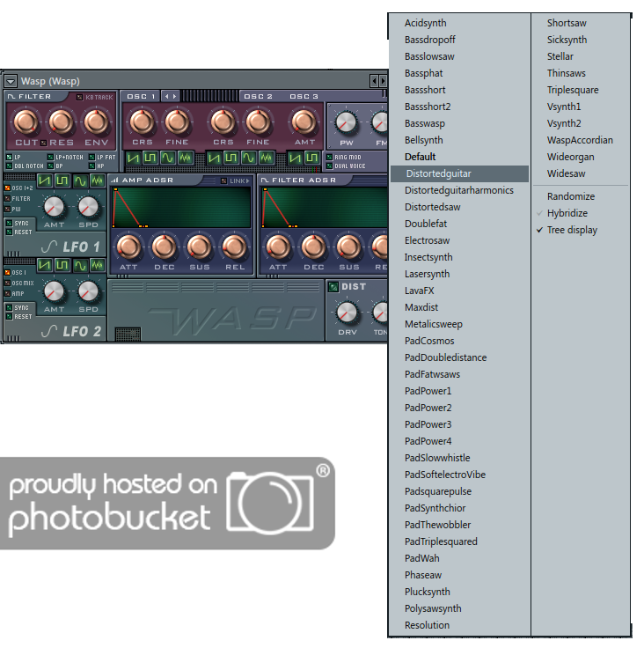Enable the LP filter type
This screenshot has width=644, height=648.
click(x=9, y=158)
